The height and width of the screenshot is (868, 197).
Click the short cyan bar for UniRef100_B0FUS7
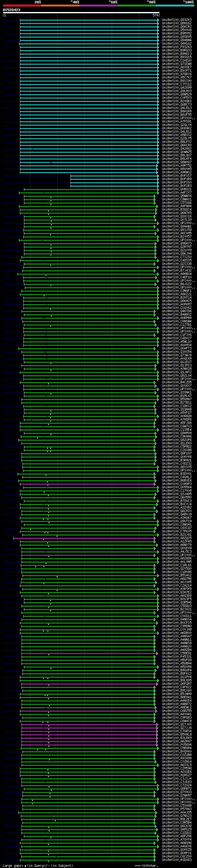[115, 176]
